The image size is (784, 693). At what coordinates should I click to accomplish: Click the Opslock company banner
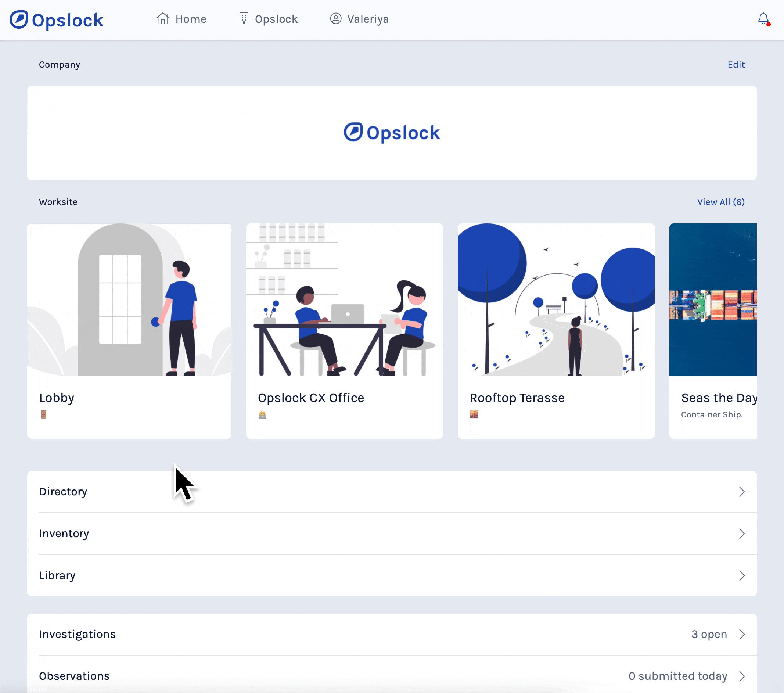392,133
